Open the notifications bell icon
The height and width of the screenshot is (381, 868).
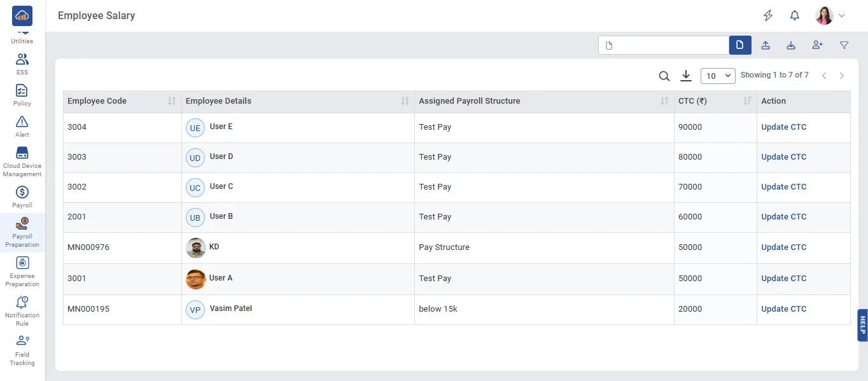pos(794,16)
